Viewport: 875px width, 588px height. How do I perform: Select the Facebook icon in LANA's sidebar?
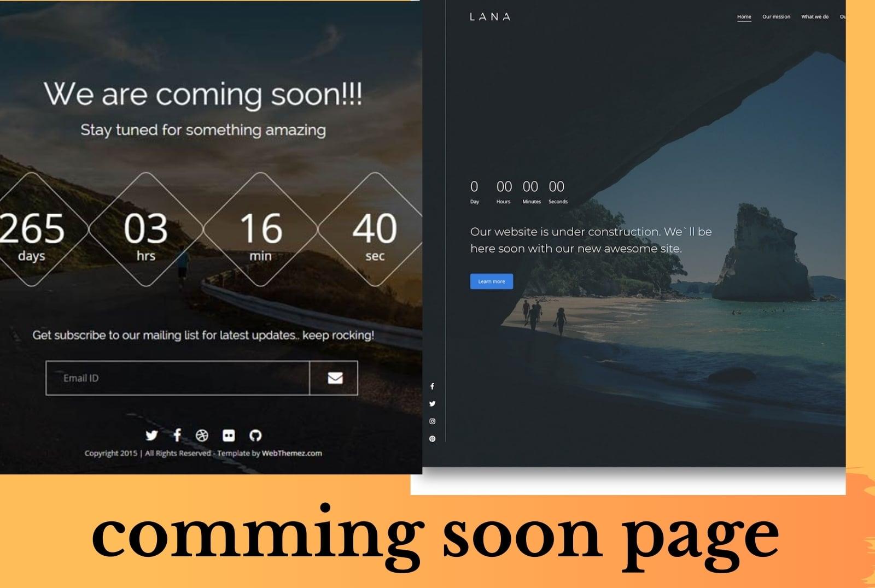(433, 385)
